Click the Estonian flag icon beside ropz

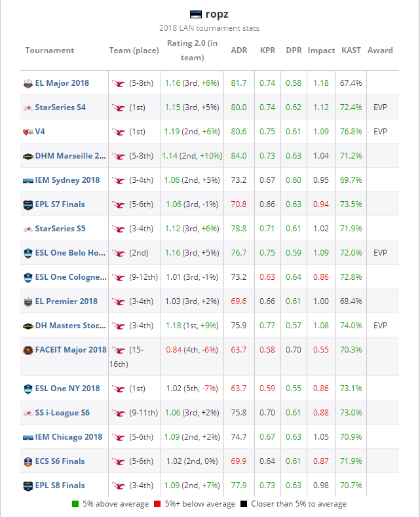[x=196, y=14]
